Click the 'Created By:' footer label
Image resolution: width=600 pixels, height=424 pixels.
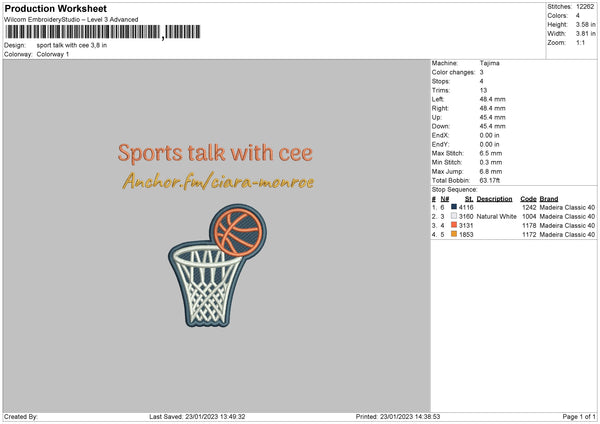click(21, 417)
